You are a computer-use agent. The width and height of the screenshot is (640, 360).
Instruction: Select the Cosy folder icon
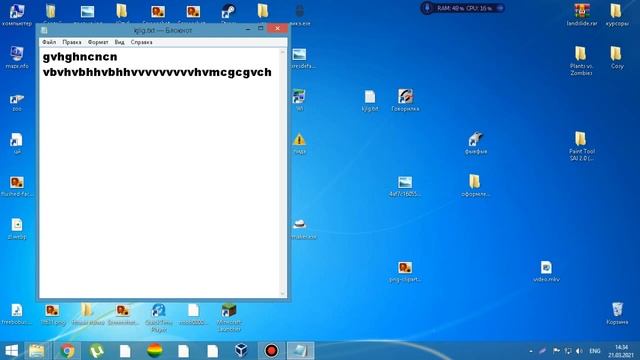617,58
